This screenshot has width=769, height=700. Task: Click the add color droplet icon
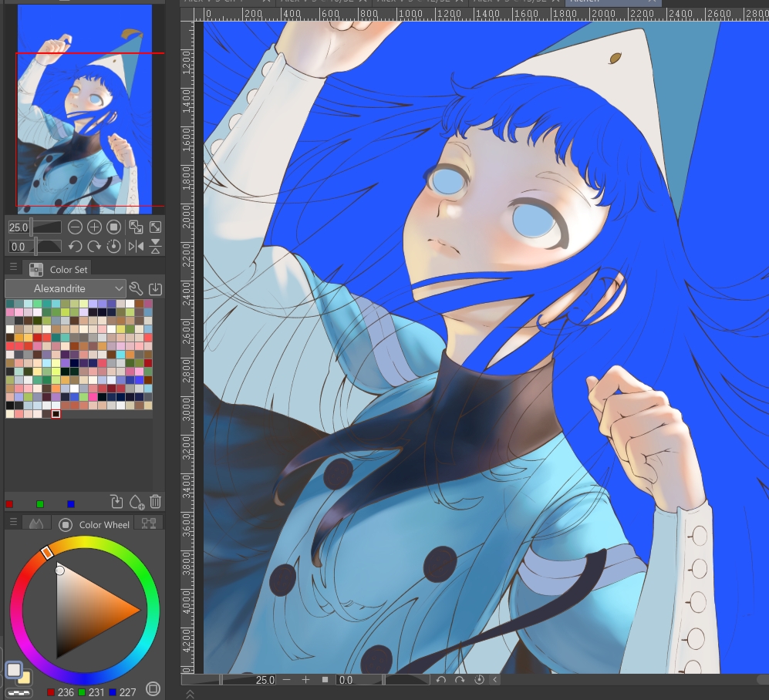click(137, 502)
